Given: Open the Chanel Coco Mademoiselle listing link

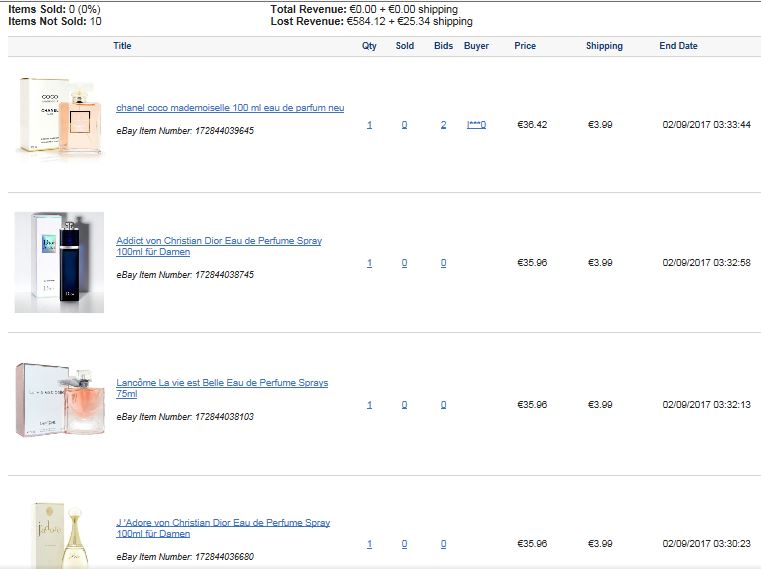Looking at the screenshot, I should (230, 108).
